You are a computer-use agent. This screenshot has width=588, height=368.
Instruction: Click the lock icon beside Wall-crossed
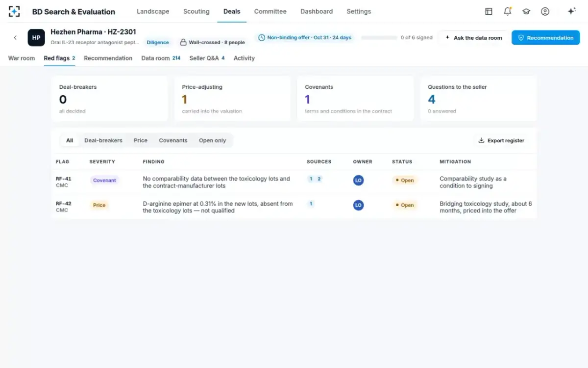(183, 43)
